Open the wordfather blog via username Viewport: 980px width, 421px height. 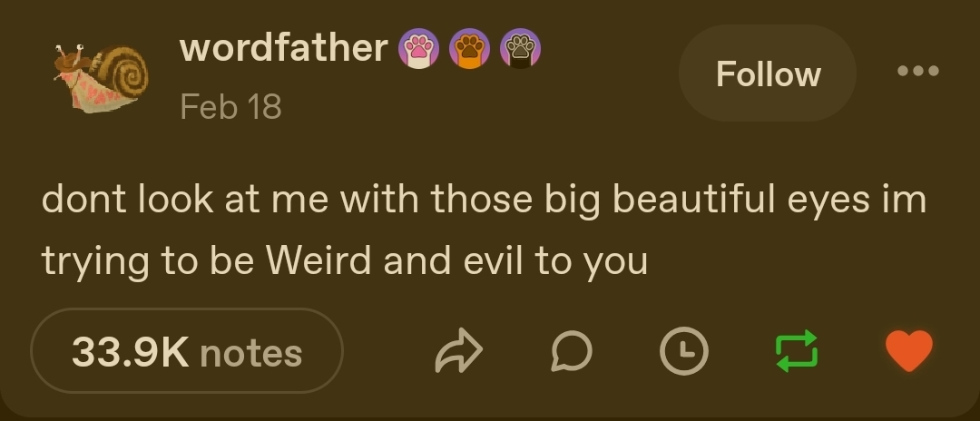284,47
